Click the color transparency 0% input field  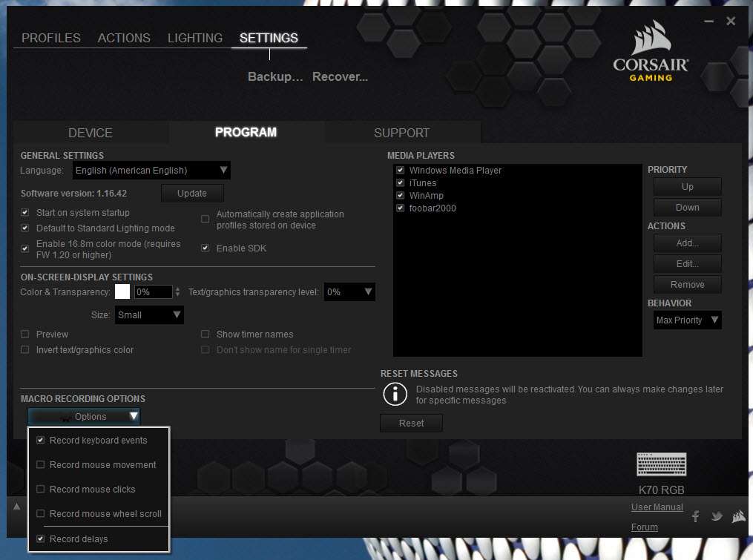(x=153, y=291)
